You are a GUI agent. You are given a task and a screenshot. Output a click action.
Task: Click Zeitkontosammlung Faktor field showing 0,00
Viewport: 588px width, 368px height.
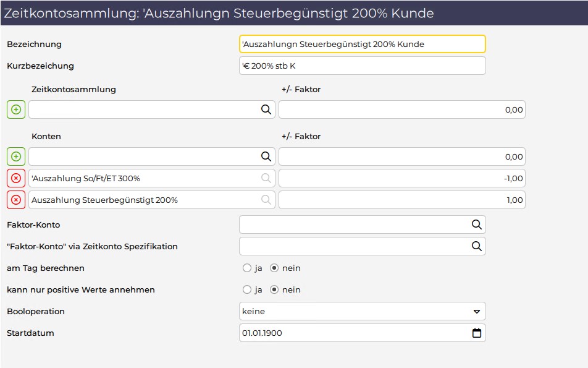click(x=402, y=109)
